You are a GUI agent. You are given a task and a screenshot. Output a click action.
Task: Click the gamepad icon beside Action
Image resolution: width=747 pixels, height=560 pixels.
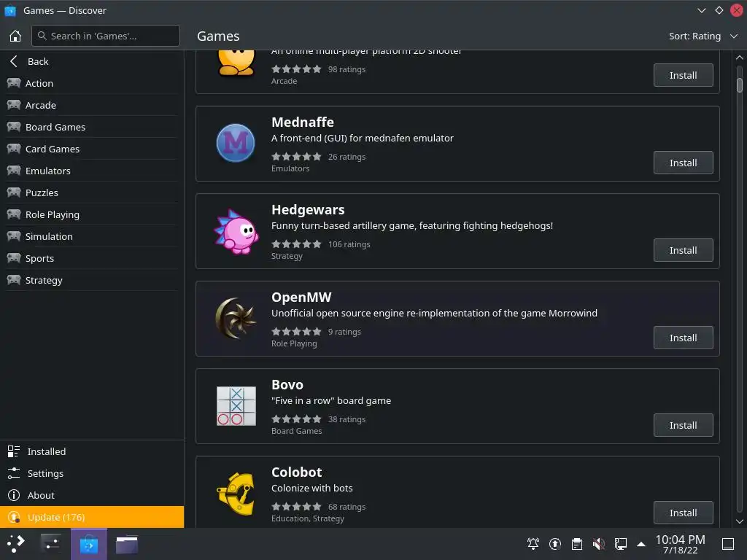(x=14, y=83)
